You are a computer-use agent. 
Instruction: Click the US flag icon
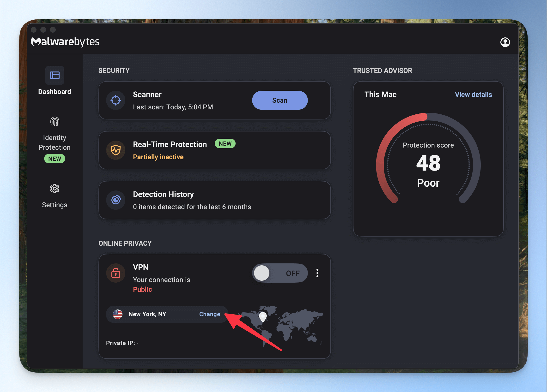click(118, 314)
